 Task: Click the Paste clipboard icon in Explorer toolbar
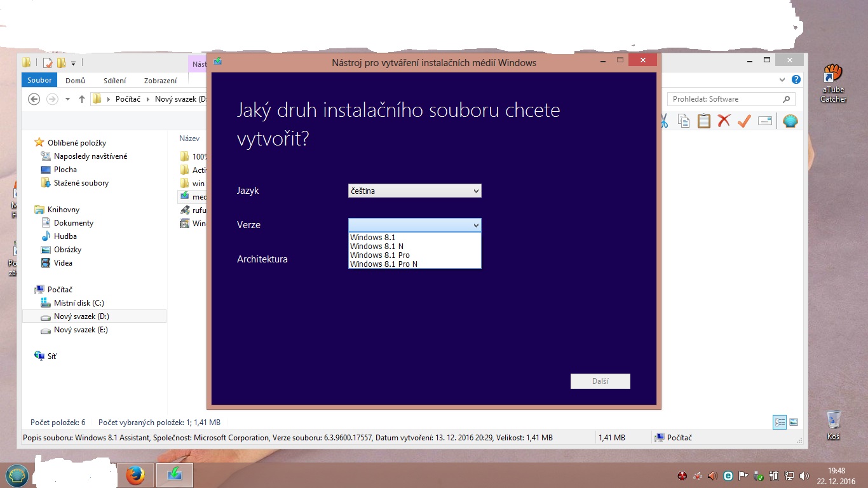point(704,121)
